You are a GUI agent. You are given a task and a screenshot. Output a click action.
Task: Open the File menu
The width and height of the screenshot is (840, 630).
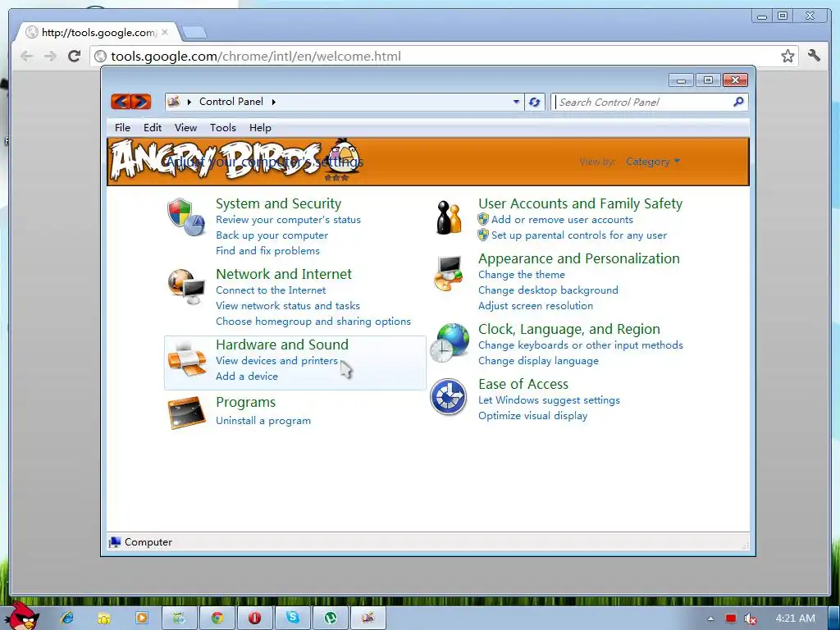pyautogui.click(x=122, y=127)
